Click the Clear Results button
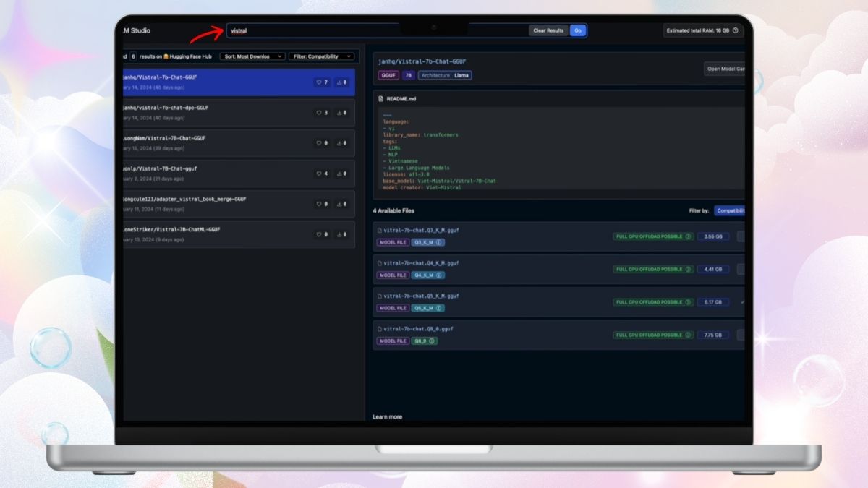Screen dimensions: 868x488 click(x=548, y=30)
